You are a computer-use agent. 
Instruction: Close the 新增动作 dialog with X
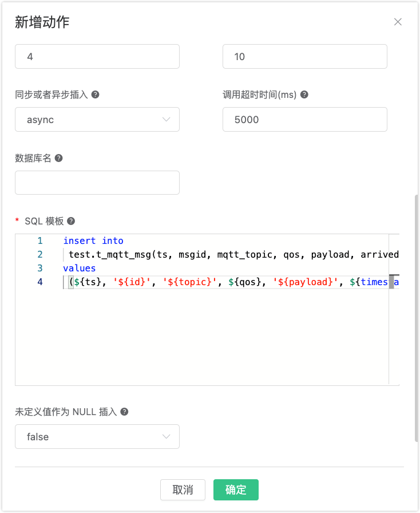(x=398, y=22)
